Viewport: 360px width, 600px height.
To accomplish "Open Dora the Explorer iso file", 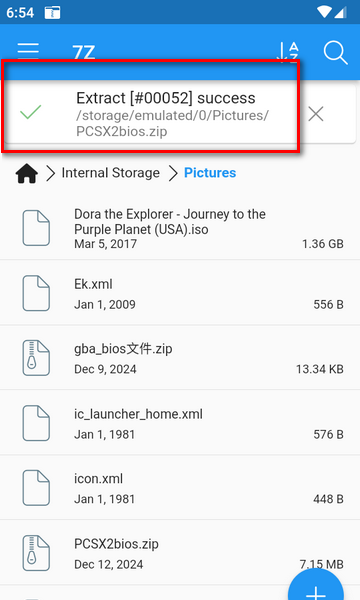I will [x=180, y=228].
